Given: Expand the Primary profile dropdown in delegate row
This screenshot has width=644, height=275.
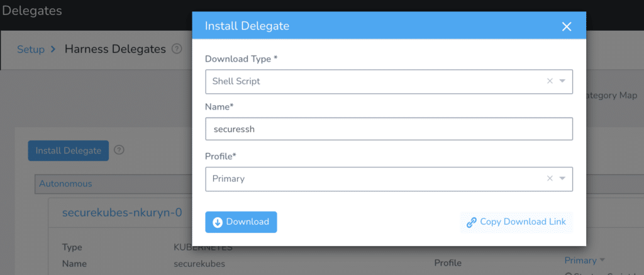Looking at the screenshot, I should (x=585, y=260).
